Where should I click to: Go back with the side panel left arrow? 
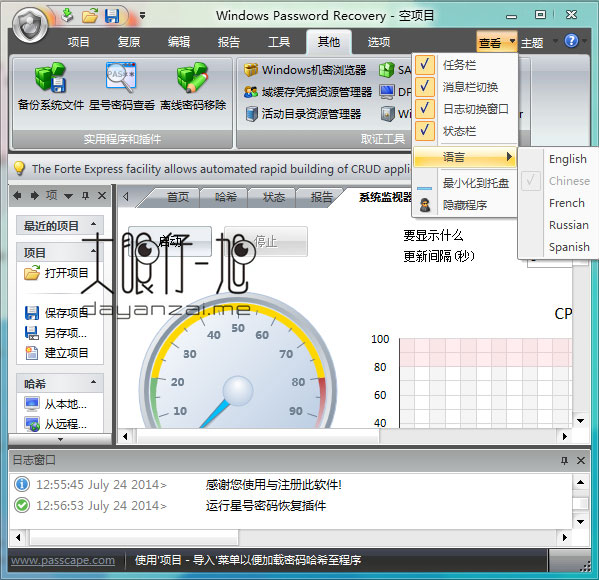17,196
